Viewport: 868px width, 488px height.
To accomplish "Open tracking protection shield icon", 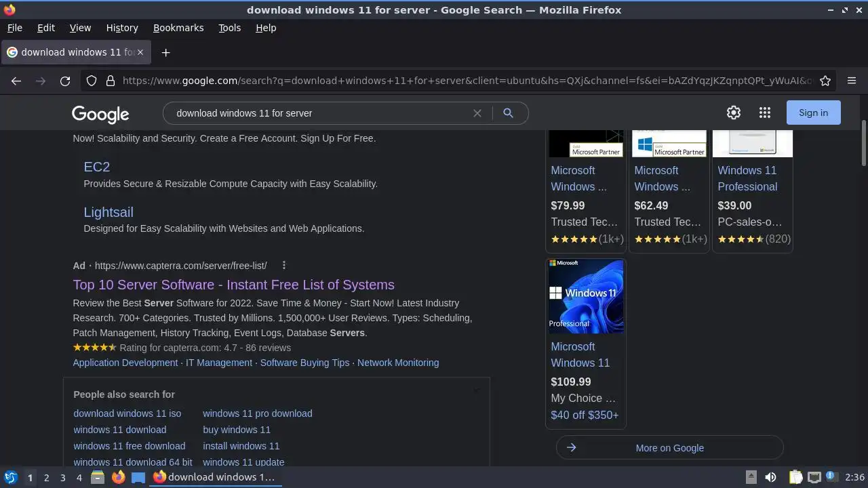I will click(92, 81).
